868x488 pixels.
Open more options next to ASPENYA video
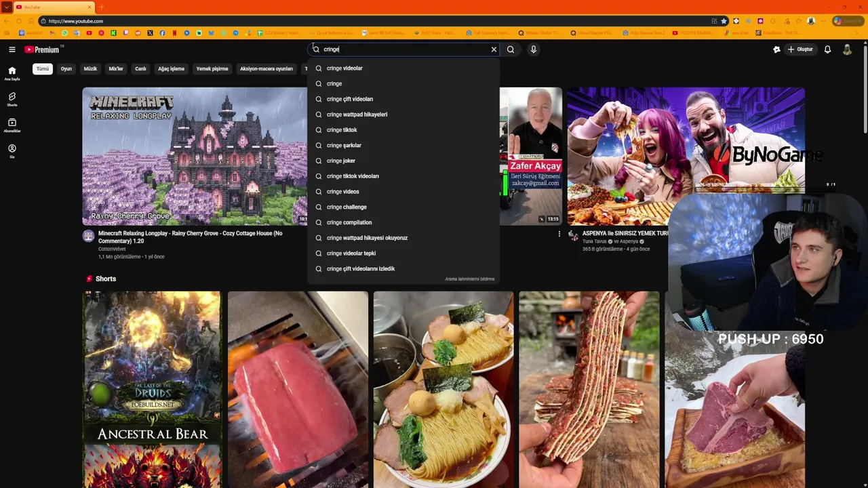click(x=559, y=234)
